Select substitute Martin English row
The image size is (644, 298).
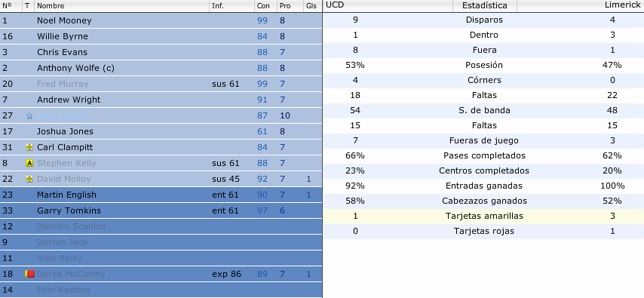(161, 195)
